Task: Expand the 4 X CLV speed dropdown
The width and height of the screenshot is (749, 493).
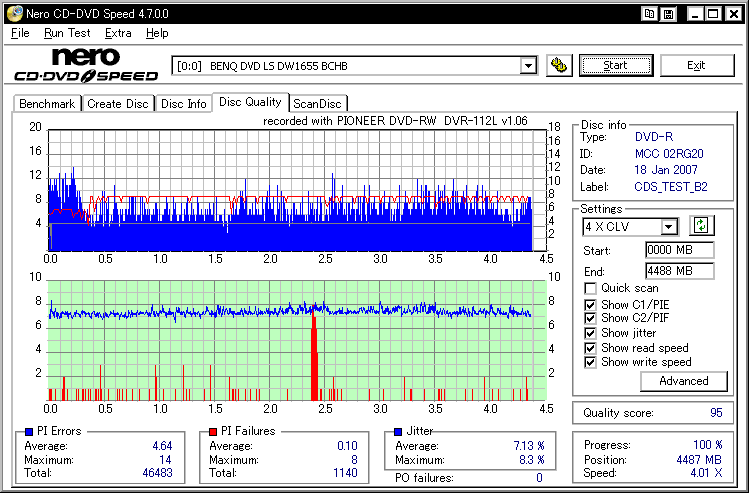Action: coord(669,227)
